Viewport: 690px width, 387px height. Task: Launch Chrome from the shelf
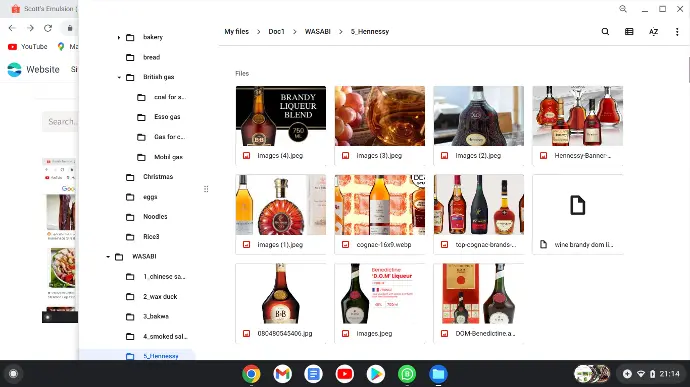tap(251, 374)
